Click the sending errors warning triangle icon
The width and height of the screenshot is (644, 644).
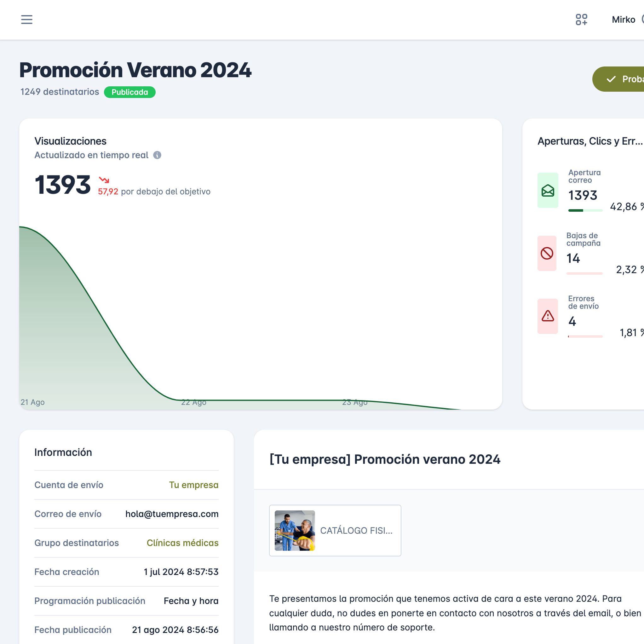click(548, 316)
